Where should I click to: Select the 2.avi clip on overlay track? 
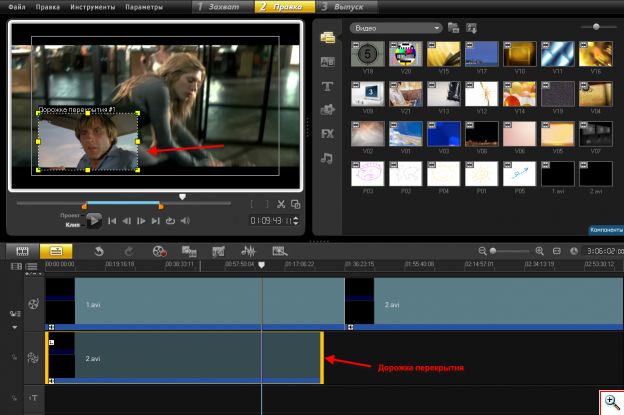pos(185,358)
